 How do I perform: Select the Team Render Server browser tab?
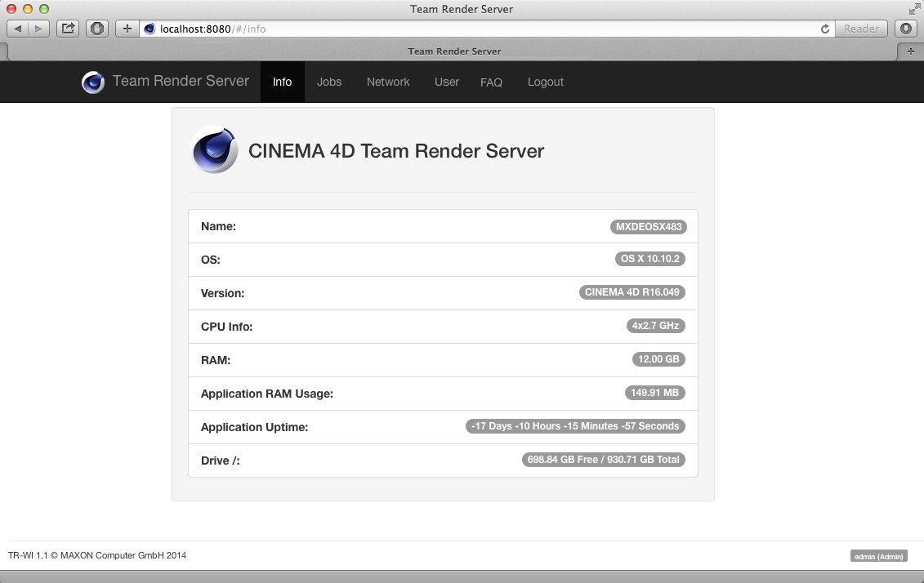click(453, 51)
